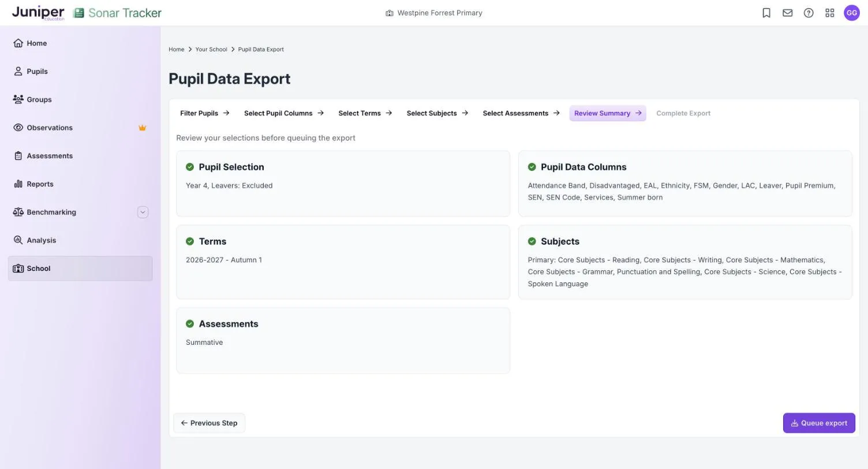Click the Westpine Forrest Primary school name
The image size is (868, 469).
tap(440, 13)
